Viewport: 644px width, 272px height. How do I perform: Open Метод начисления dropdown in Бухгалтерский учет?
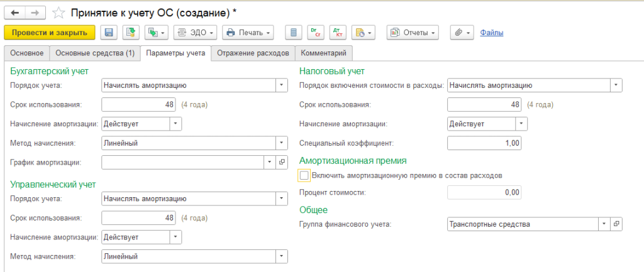coord(280,143)
